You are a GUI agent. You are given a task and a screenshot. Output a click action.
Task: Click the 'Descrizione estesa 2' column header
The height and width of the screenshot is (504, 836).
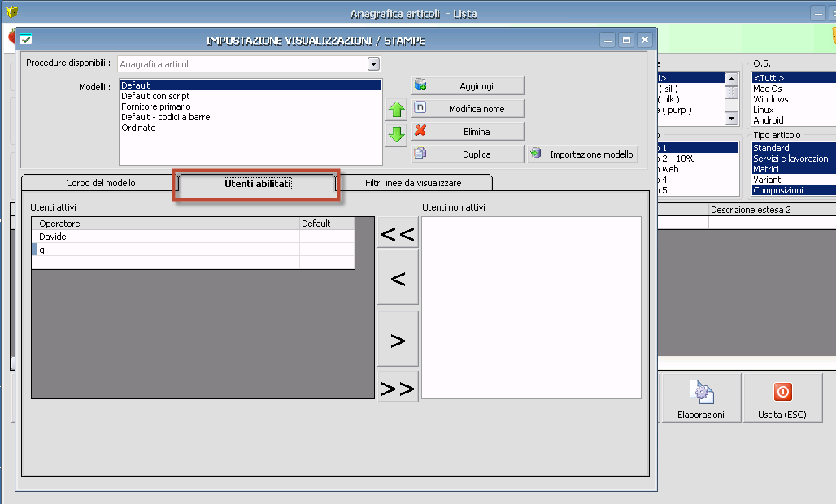coord(772,210)
